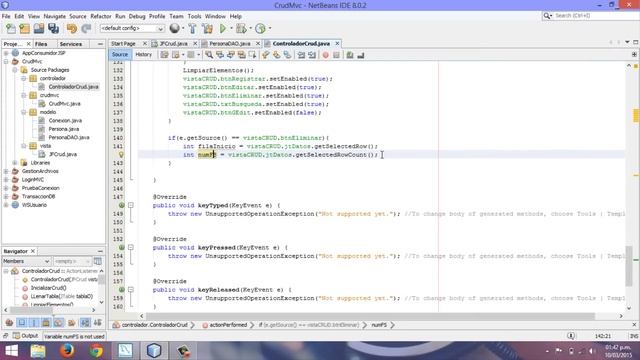
Task: Click the editor horizontal scrollbar
Action: [x=371, y=316]
